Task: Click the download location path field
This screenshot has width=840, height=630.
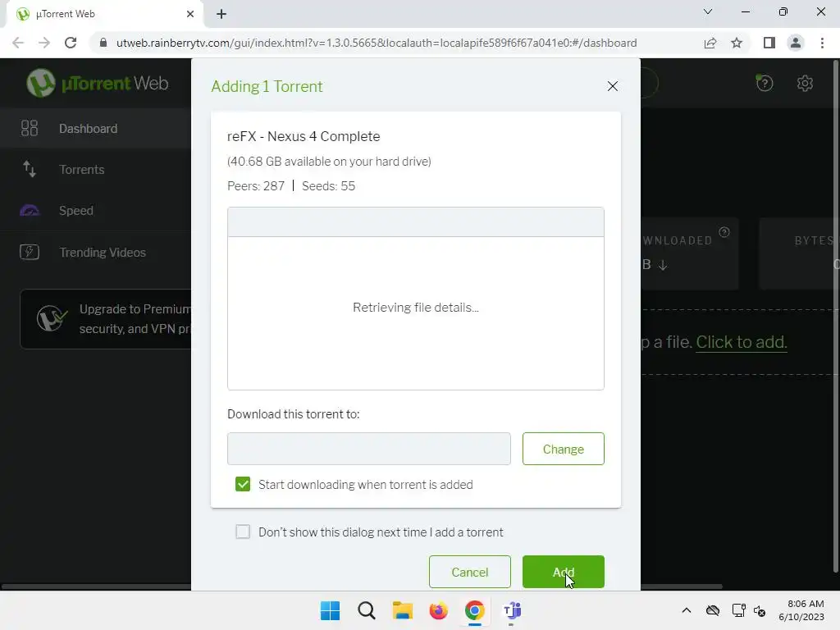Action: tap(368, 449)
